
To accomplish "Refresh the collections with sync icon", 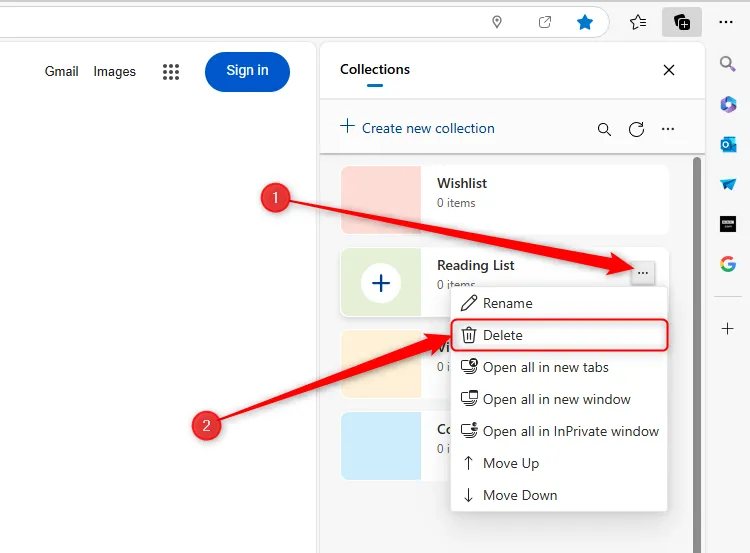I will point(636,129).
